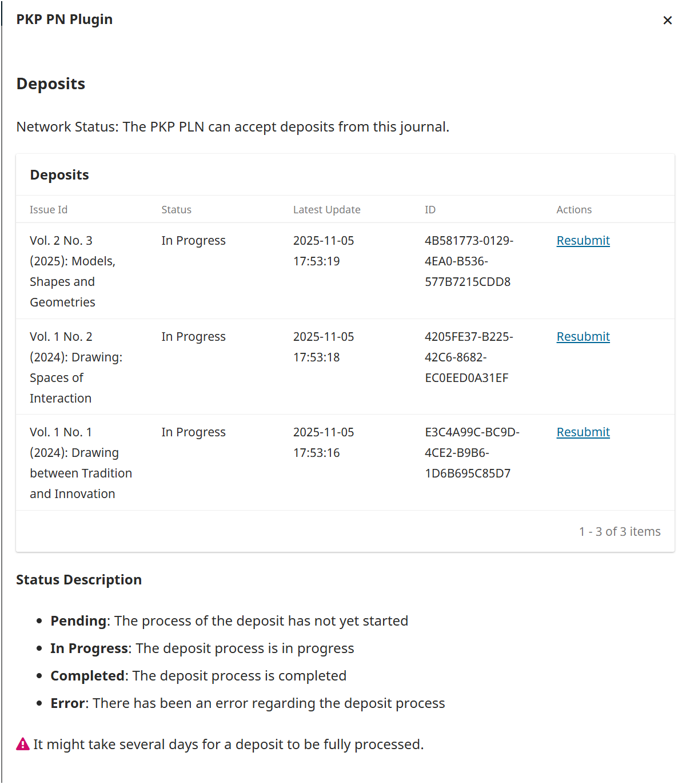Select the Latest Update column header

coord(326,210)
